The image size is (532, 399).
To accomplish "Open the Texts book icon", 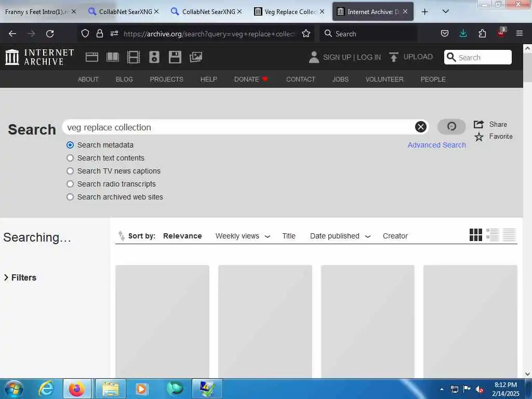I will coord(113,57).
